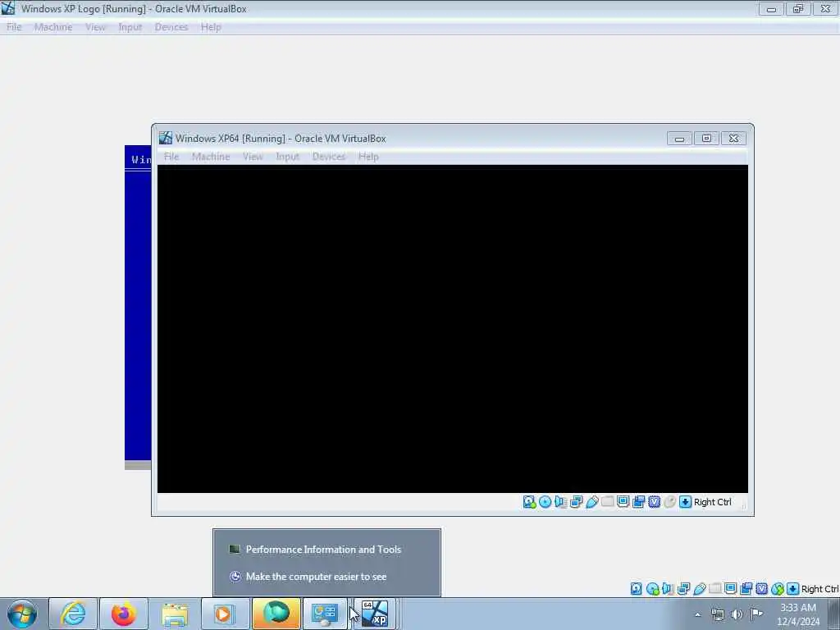Open Input menu in Windows XP64 window
Image resolution: width=840 pixels, height=630 pixels.
[288, 157]
